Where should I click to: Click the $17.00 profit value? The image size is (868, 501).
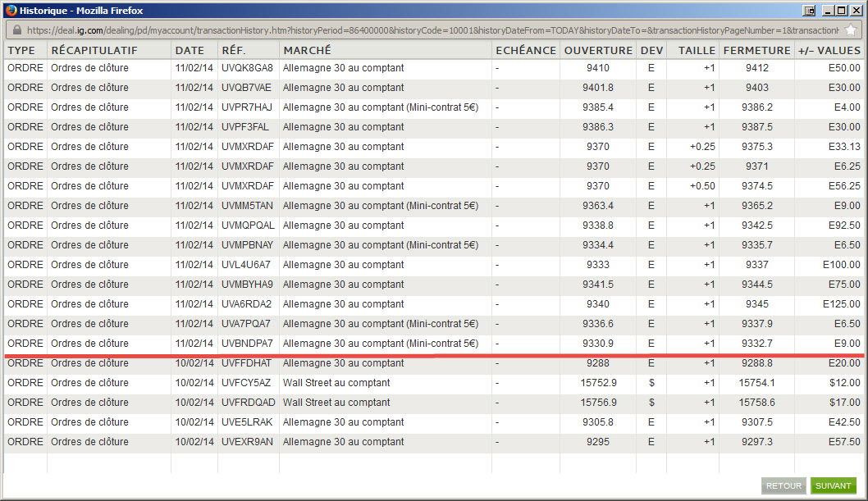pyautogui.click(x=845, y=403)
